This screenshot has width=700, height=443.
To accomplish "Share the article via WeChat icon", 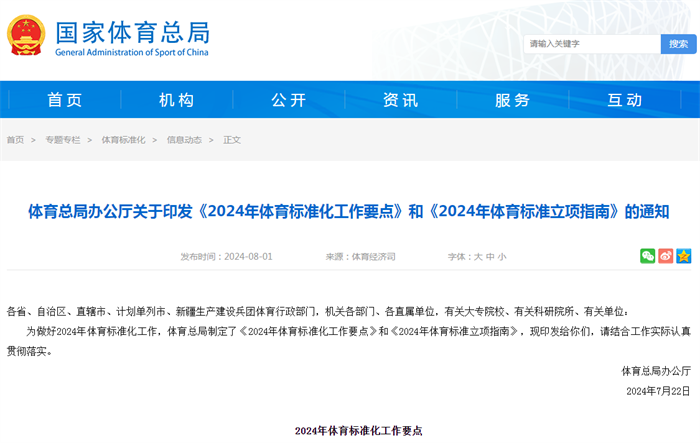I will point(647,256).
